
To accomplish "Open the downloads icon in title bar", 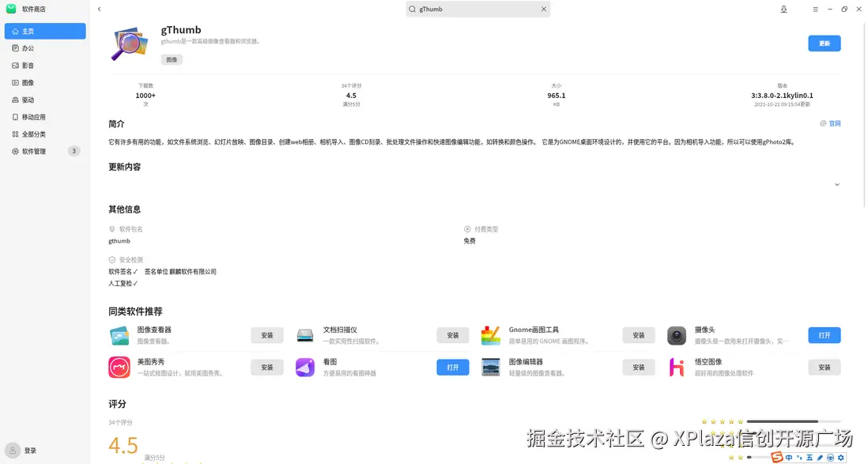I will tap(784, 9).
